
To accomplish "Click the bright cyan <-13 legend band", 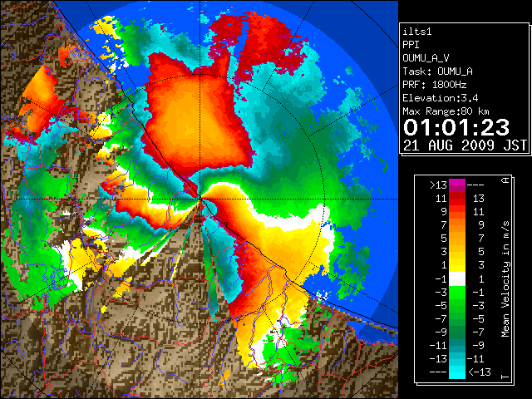I will click(x=457, y=372).
